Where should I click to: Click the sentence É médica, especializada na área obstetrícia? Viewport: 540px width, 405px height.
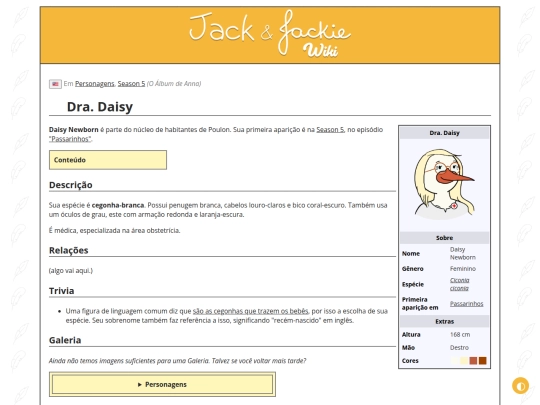(114, 230)
